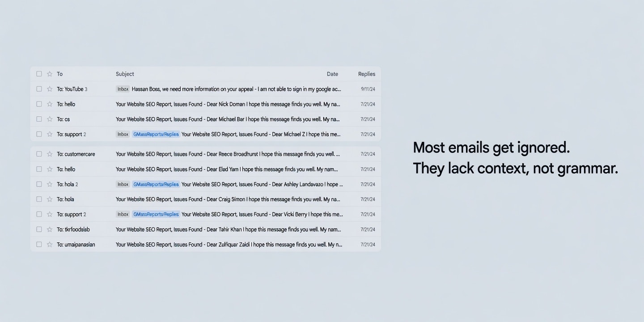Image resolution: width=644 pixels, height=322 pixels.
Task: Sort by the Date column header
Action: (332, 74)
